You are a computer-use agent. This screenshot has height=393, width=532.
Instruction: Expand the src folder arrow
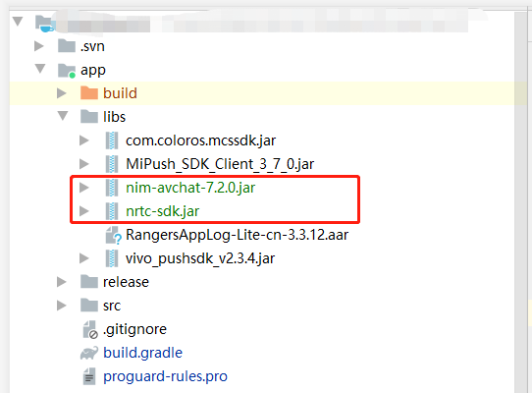pos(62,306)
